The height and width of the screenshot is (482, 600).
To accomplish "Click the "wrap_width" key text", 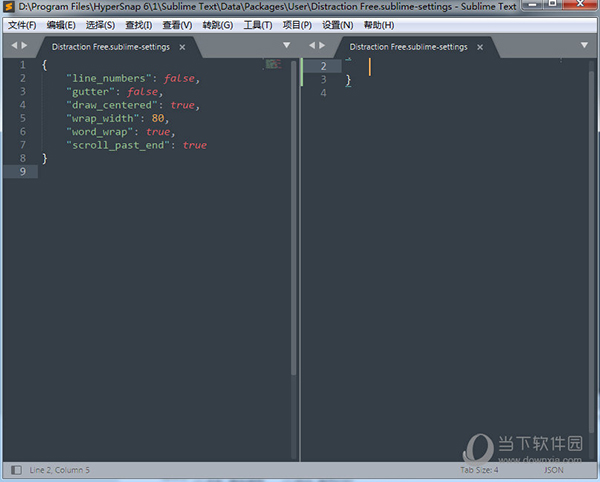I will (x=103, y=119).
